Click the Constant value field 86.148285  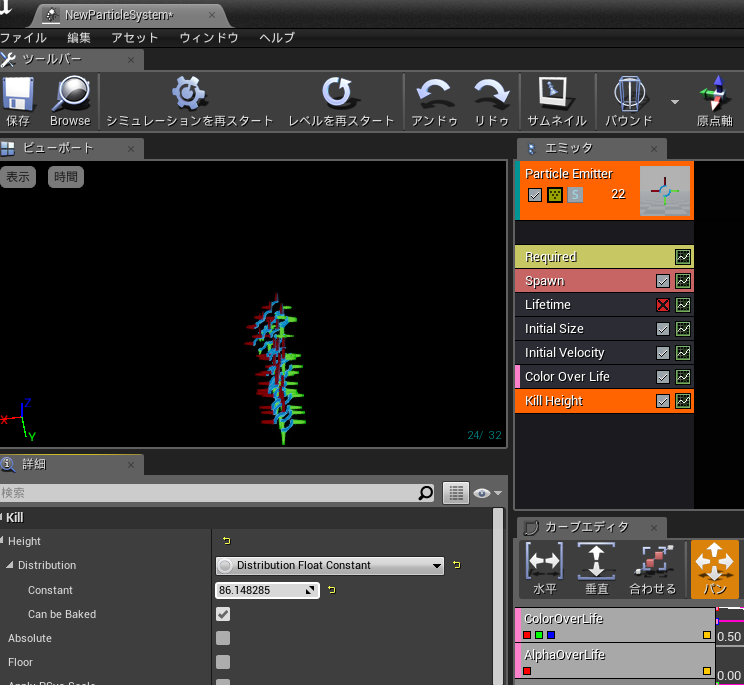pyautogui.click(x=267, y=590)
